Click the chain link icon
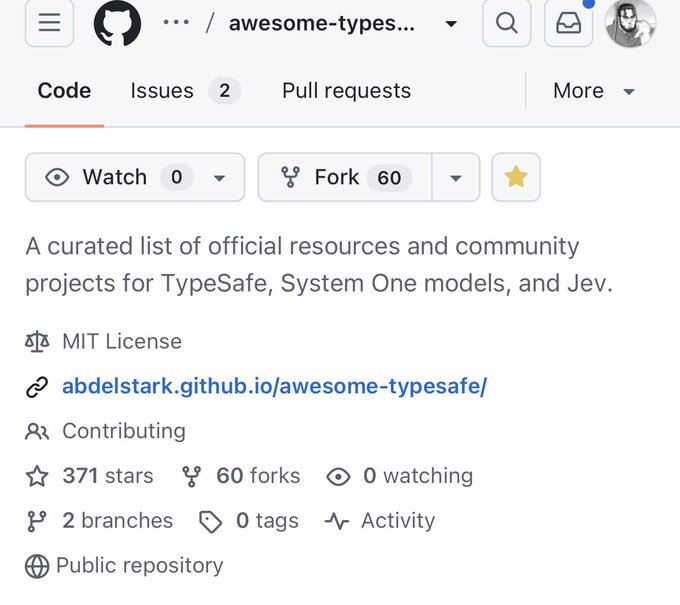Screen dimensions: 680x605 [x=37, y=387]
